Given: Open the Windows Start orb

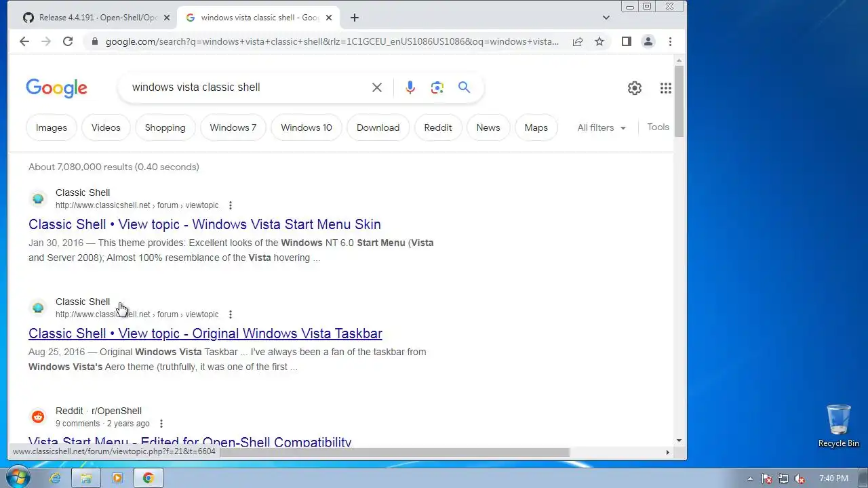Looking at the screenshot, I should click(x=18, y=478).
